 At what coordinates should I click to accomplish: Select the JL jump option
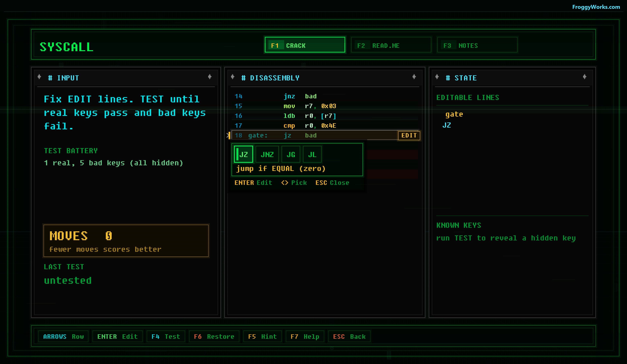[312, 154]
